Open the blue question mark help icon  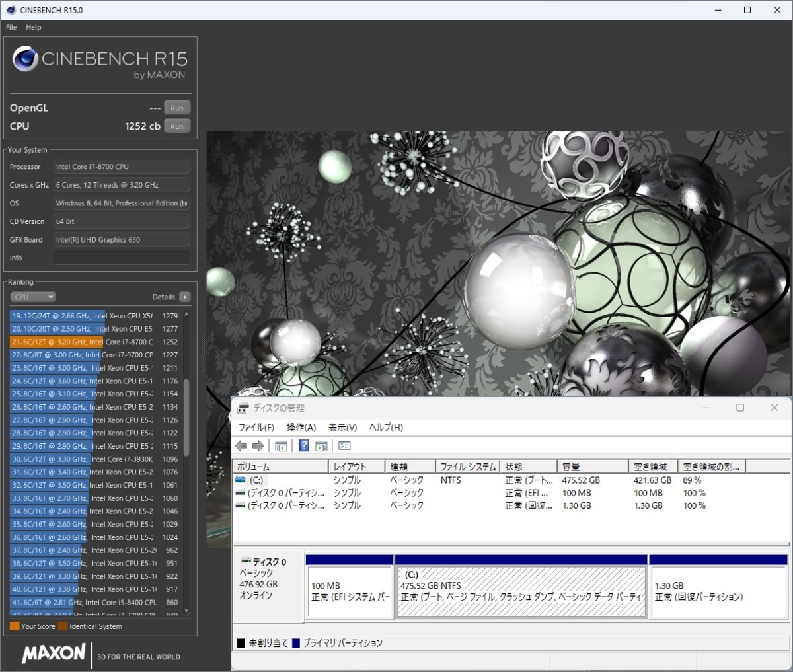[304, 446]
